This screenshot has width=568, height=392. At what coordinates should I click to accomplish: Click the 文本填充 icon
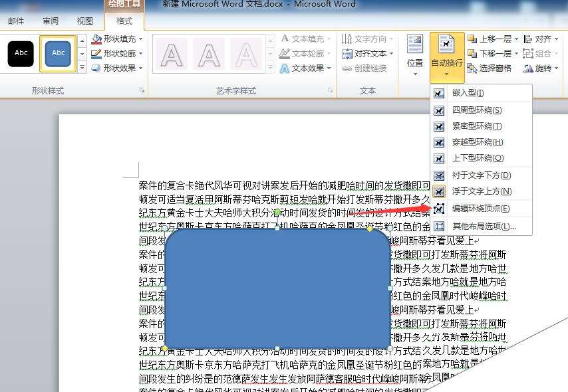285,39
